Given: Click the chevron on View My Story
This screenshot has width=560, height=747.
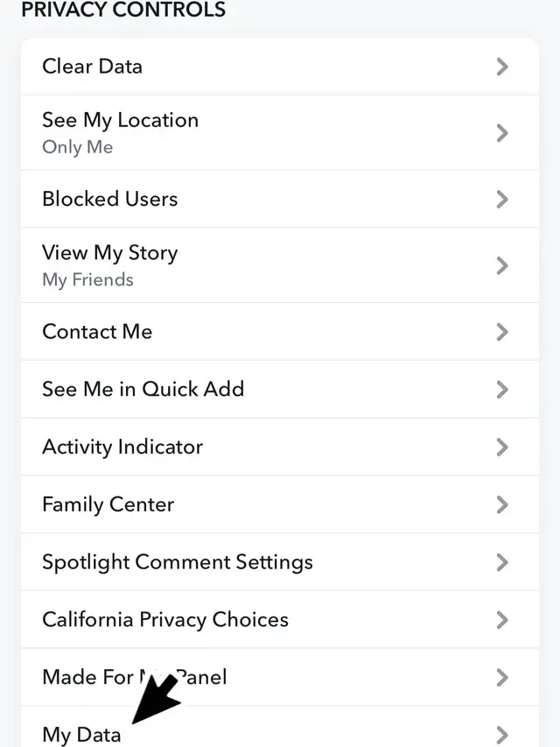Looking at the screenshot, I should click(502, 265).
